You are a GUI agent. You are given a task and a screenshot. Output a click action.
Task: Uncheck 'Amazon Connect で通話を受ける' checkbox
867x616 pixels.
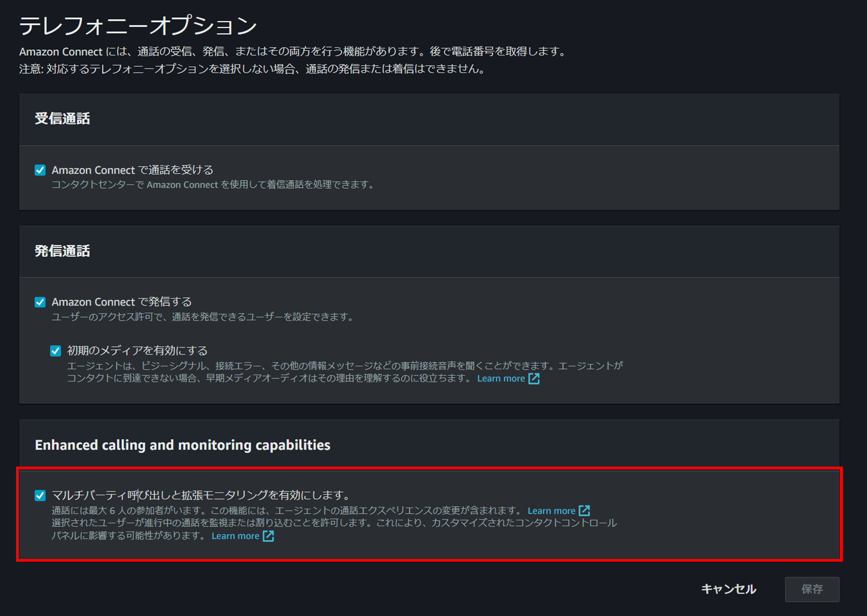coord(40,170)
